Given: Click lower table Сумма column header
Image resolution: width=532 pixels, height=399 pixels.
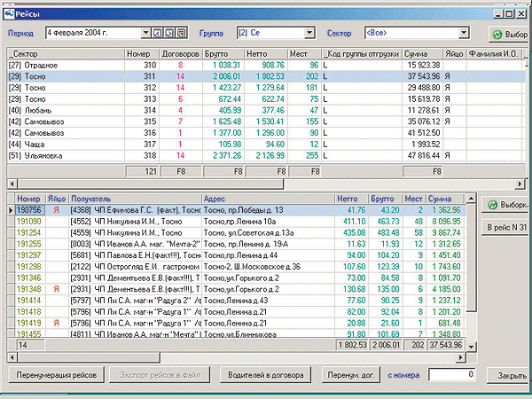Looking at the screenshot, I should [x=445, y=199].
